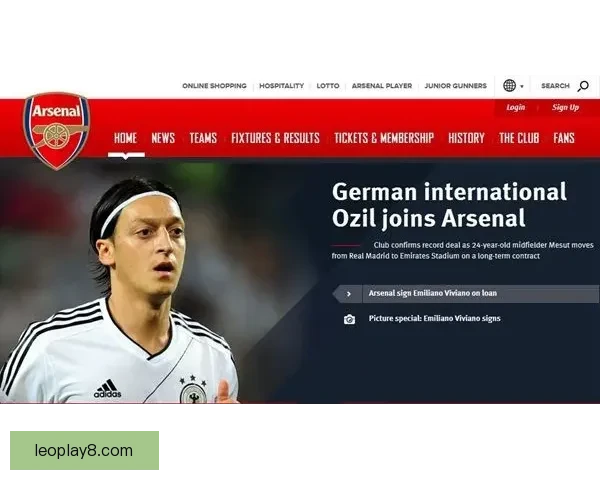Click the Sign Up link

point(566,108)
